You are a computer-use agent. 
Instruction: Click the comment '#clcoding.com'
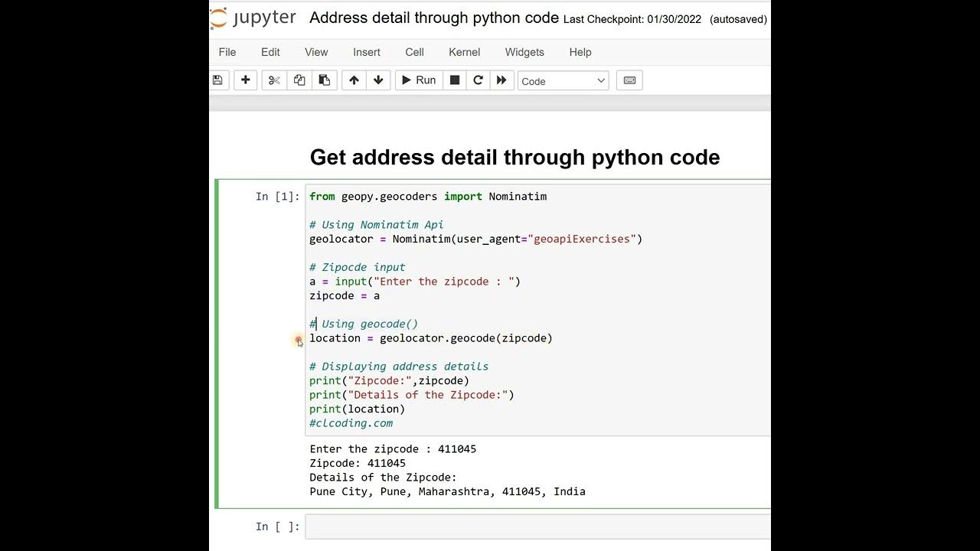[351, 423]
